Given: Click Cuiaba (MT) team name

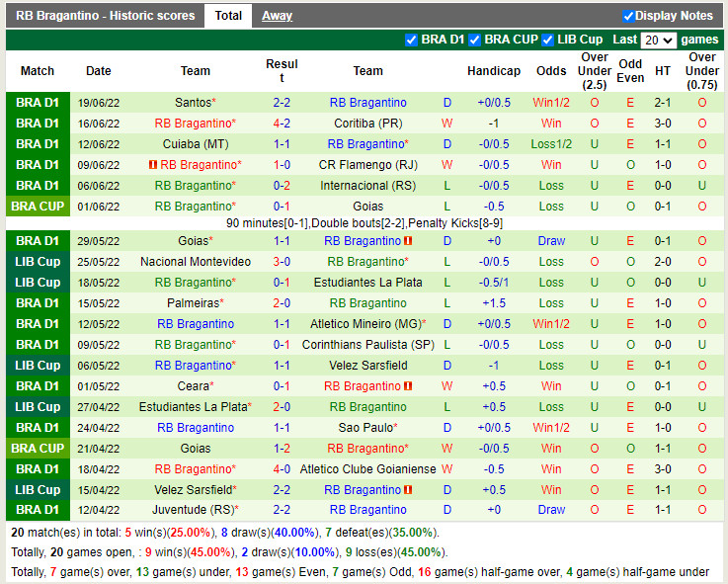Looking at the screenshot, I should pos(196,144).
